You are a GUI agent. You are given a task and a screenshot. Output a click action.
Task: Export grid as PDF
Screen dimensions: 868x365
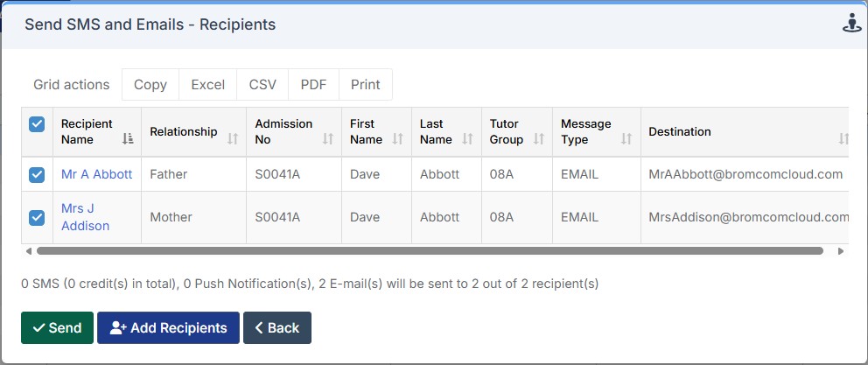tap(313, 85)
